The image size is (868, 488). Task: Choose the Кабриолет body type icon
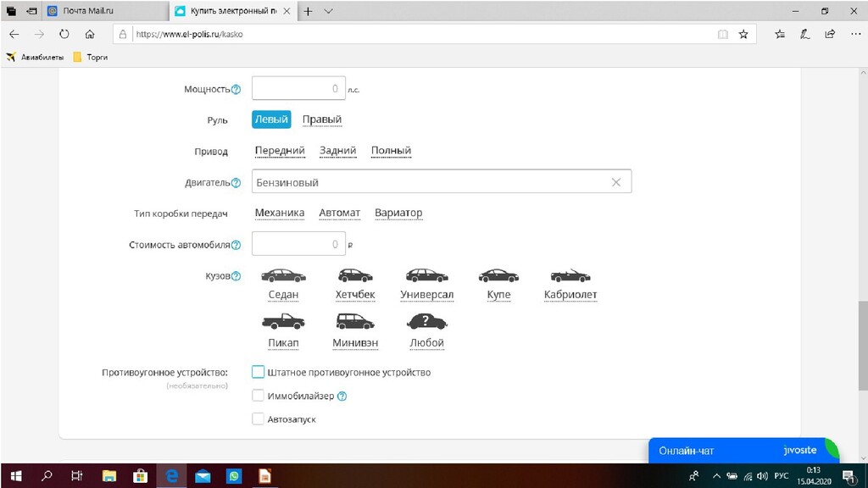[570, 275]
